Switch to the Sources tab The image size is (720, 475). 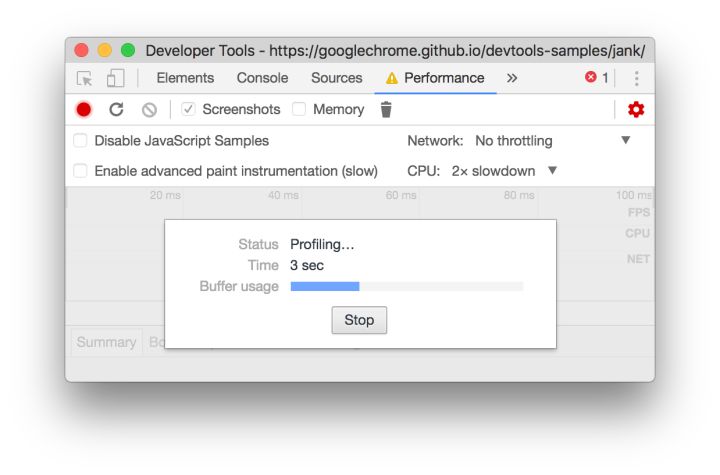pos(337,78)
